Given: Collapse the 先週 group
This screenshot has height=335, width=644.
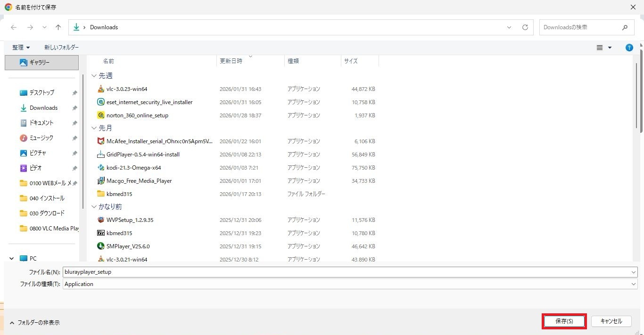Looking at the screenshot, I should point(94,76).
